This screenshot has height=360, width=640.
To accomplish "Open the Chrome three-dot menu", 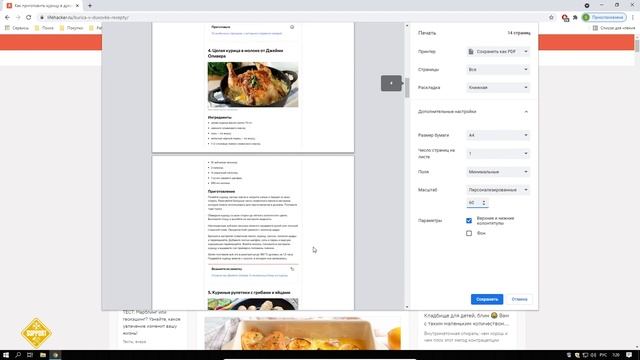I will (633, 18).
